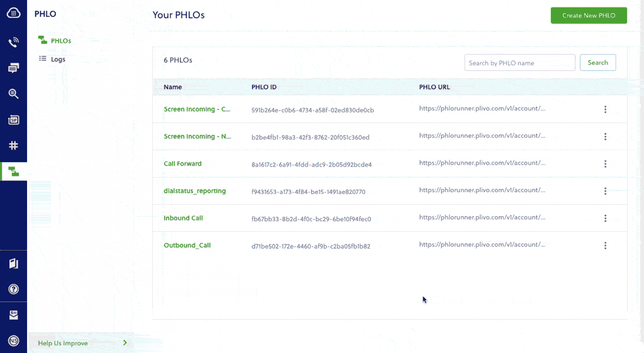Screen dimensions: 644x353
Task: Click Create New PHLO button
Action: coord(589,16)
